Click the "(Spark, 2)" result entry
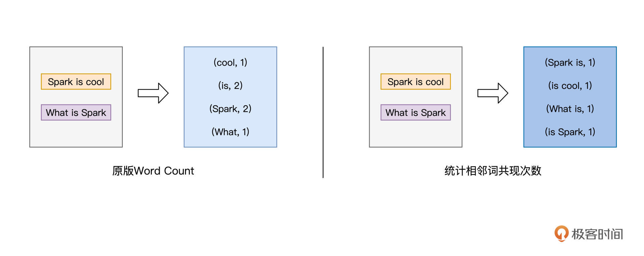The image size is (644, 256). 230,109
